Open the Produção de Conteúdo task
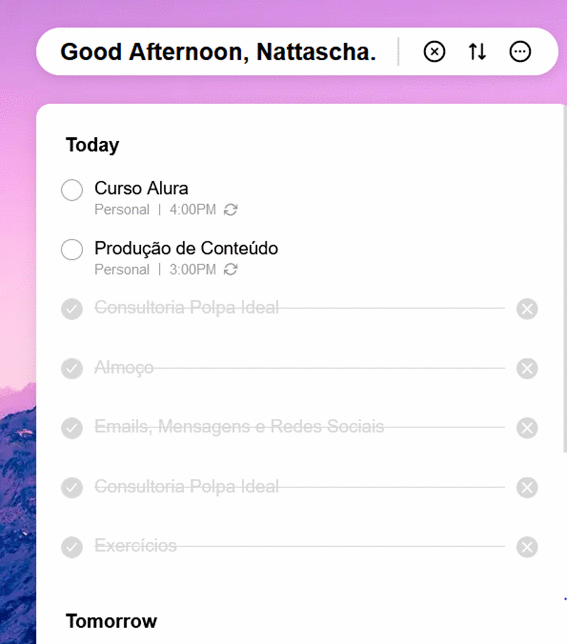This screenshot has height=644, width=567. point(186,248)
